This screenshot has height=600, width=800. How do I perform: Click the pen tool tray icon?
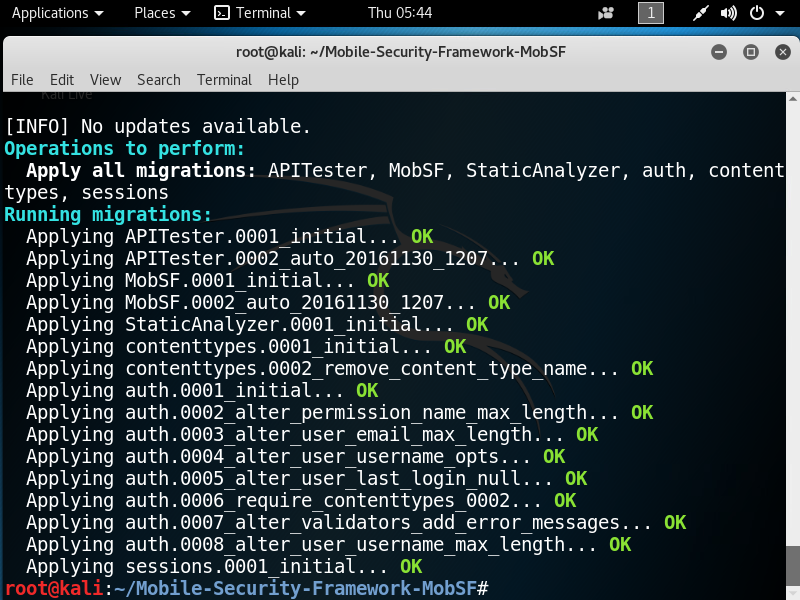coord(700,13)
